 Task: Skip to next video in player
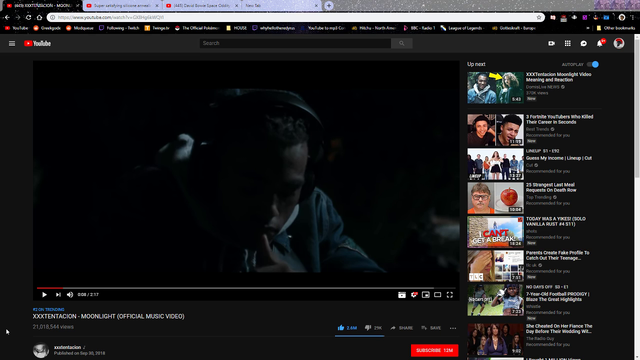click(x=58, y=295)
